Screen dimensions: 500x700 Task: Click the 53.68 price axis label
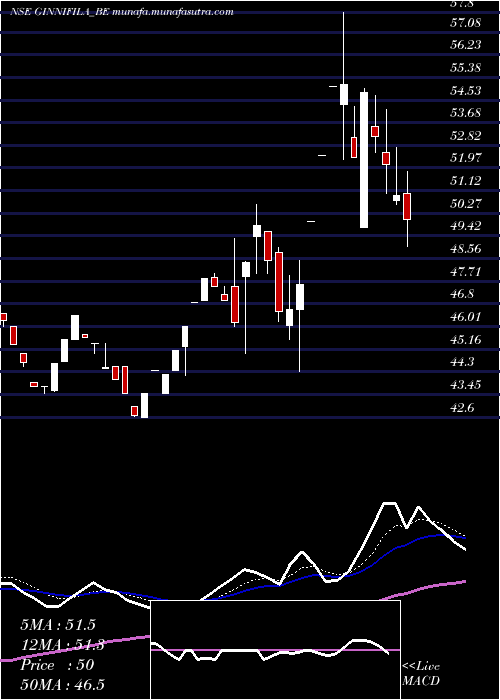pyautogui.click(x=466, y=112)
